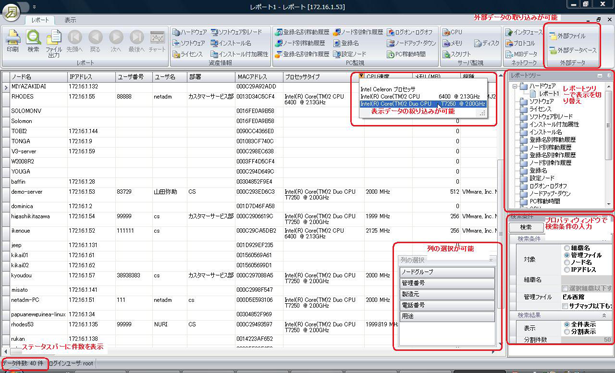Click the 次へ next-page button

click(x=116, y=41)
